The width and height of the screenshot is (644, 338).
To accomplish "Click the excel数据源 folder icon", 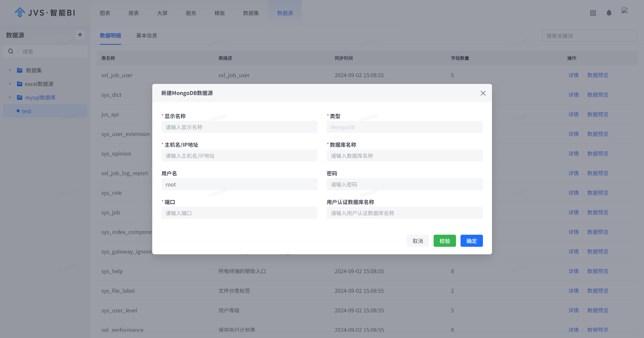I will (x=19, y=84).
